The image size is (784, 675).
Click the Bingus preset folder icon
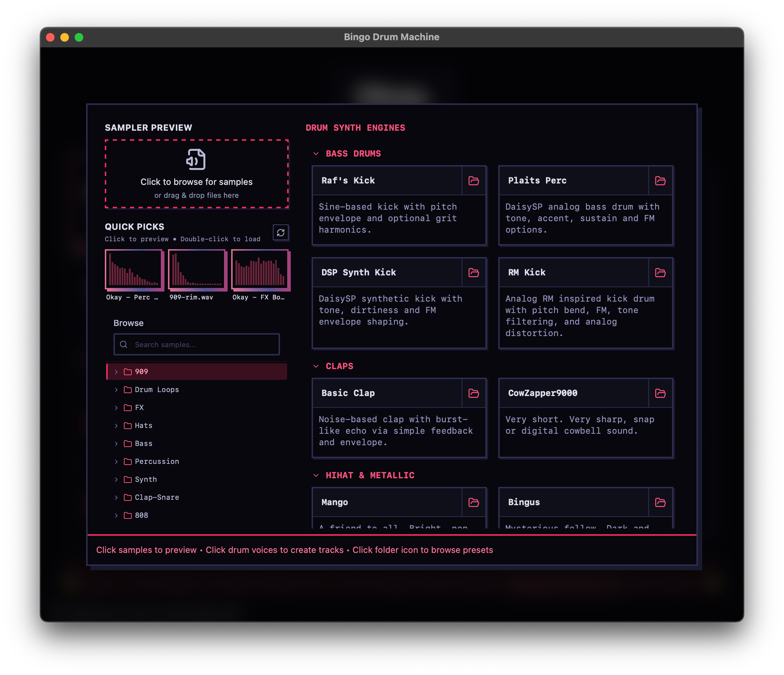(660, 502)
